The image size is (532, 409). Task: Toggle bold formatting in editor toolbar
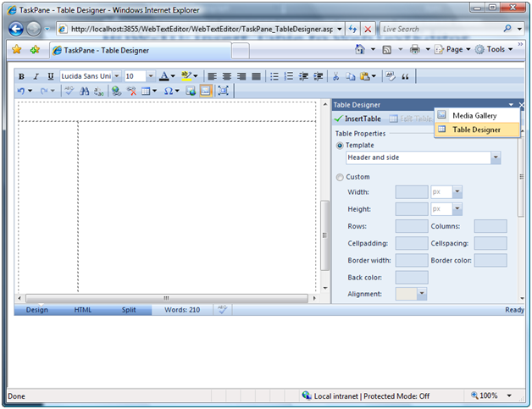point(22,76)
